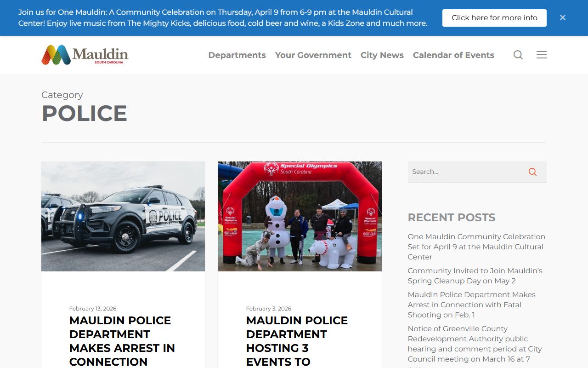Click the One Mauldin banner announcement text
This screenshot has width=588, height=368.
tap(223, 18)
